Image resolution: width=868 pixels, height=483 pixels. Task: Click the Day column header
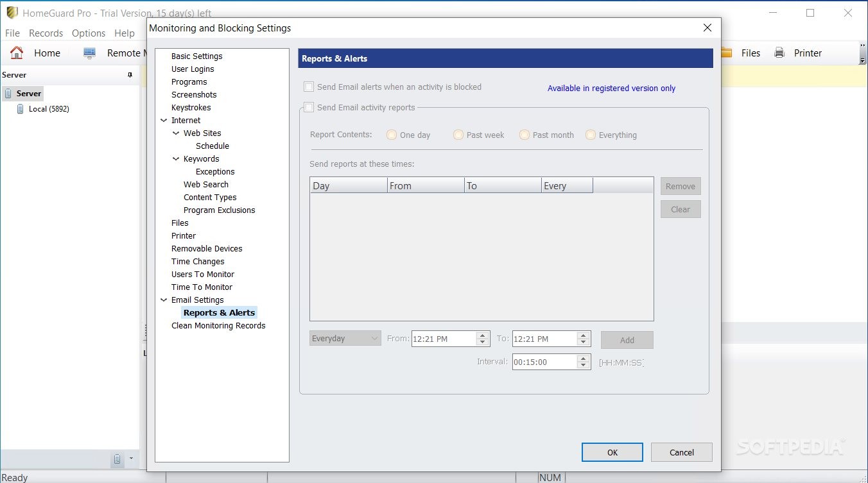(349, 185)
